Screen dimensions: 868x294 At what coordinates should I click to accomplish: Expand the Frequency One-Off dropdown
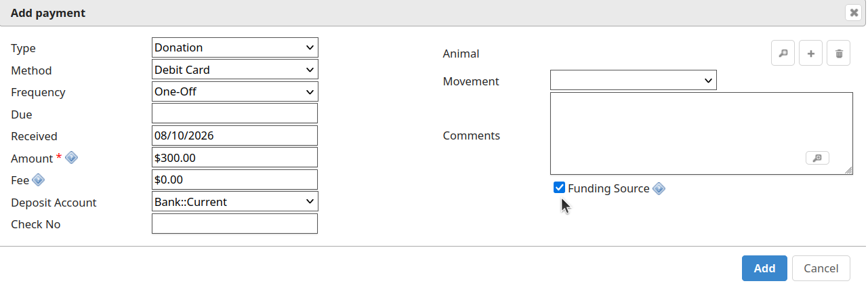235,91
